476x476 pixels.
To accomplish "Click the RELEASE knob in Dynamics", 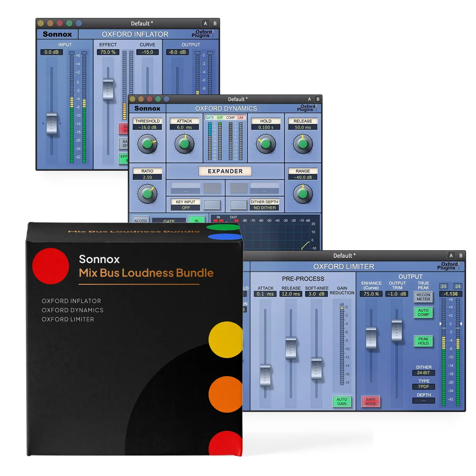I will 303,144.
